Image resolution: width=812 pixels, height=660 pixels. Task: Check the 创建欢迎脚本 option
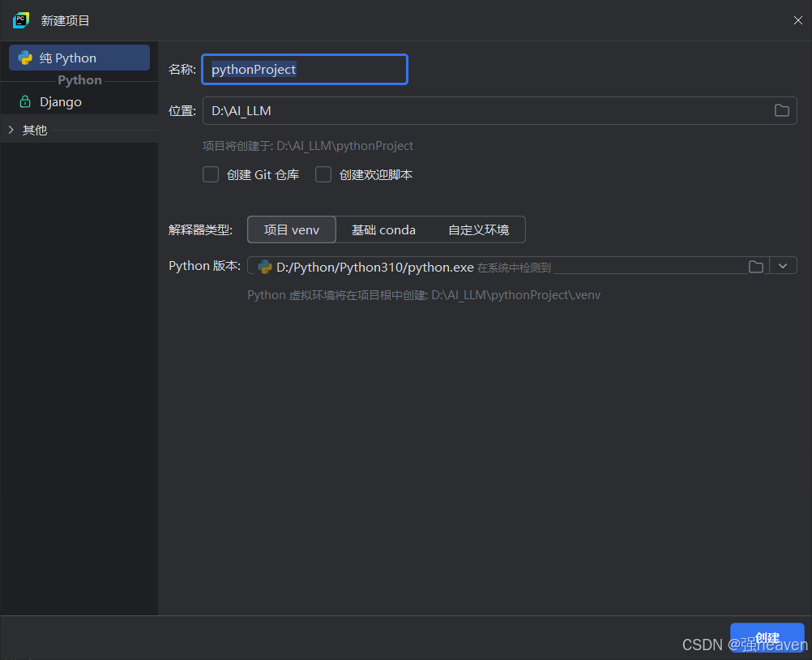tap(323, 174)
